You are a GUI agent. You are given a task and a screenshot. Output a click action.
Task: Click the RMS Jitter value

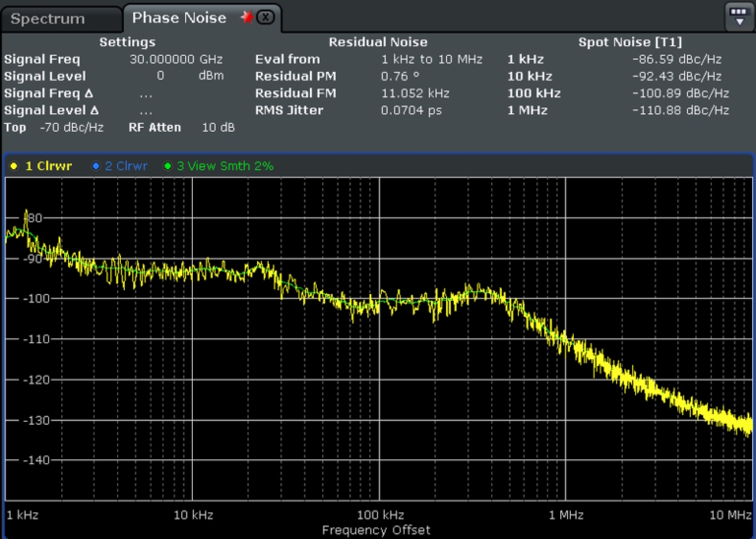406,110
